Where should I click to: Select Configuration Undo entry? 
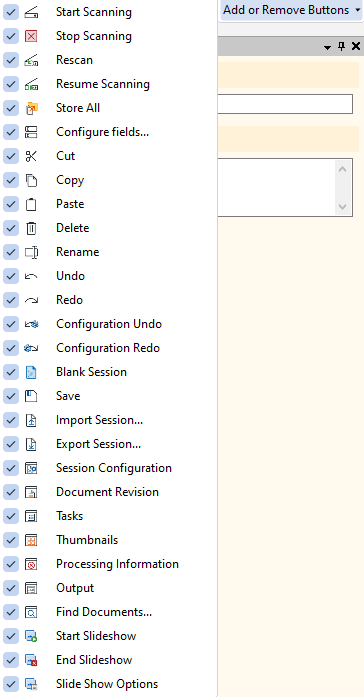109,324
